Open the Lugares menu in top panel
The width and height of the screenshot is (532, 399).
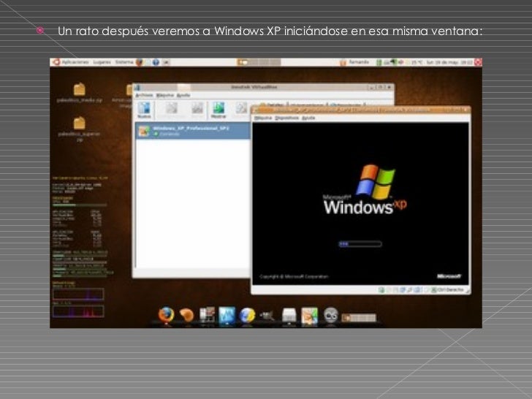click(x=102, y=62)
